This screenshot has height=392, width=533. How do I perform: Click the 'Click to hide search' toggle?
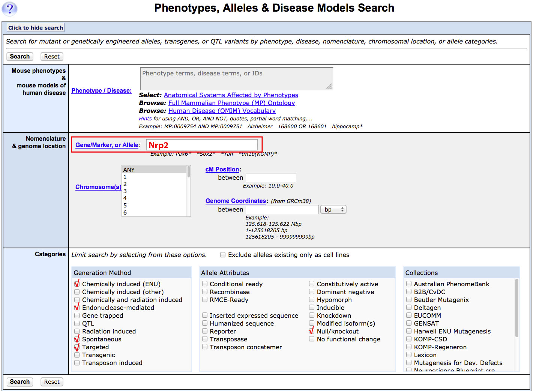(x=36, y=28)
